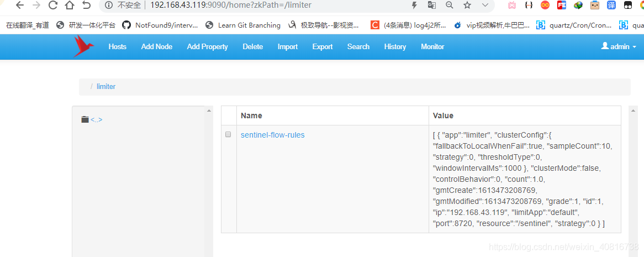
Task: Open the orange infinity extension icon
Action: coord(545,5)
